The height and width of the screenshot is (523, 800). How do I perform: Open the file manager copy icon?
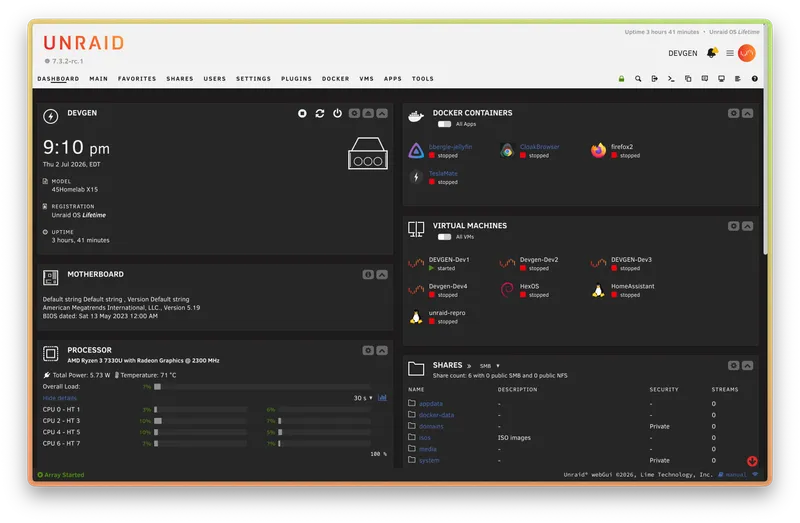(x=688, y=79)
